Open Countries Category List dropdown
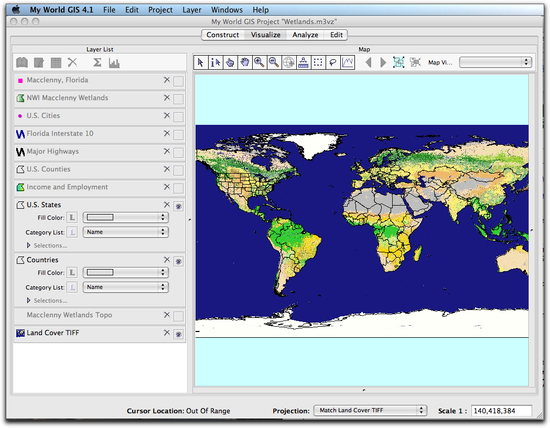550x428 pixels. [126, 287]
